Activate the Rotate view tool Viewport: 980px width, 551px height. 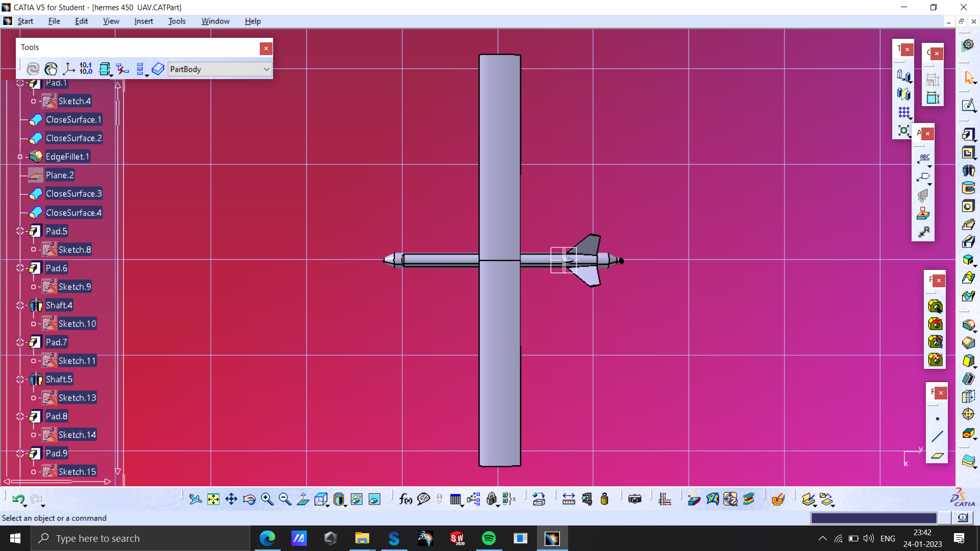(249, 499)
